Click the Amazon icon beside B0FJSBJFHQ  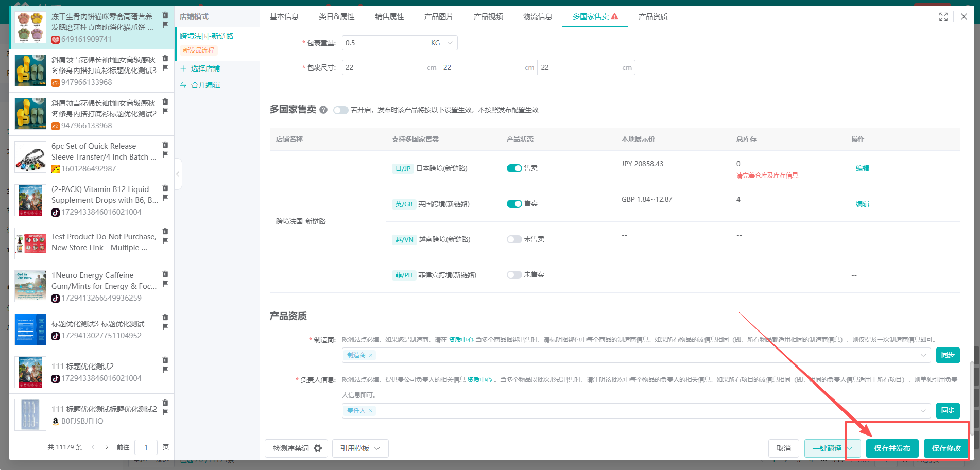[56, 421]
